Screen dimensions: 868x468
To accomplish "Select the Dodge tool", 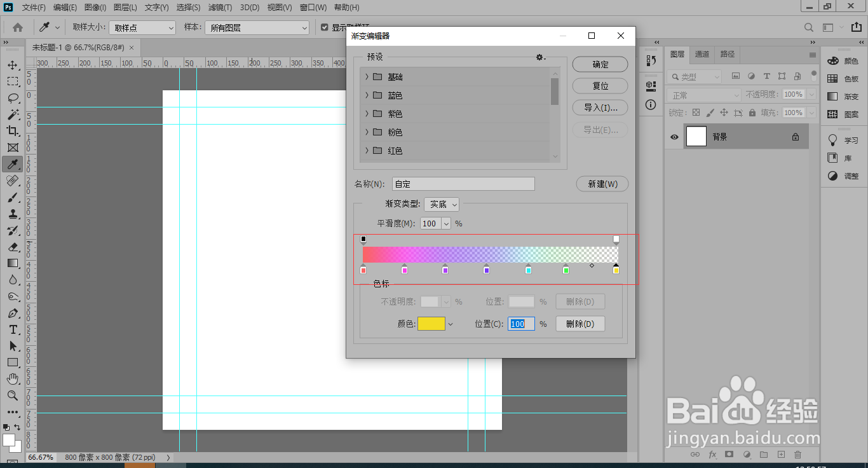I will coord(13,296).
